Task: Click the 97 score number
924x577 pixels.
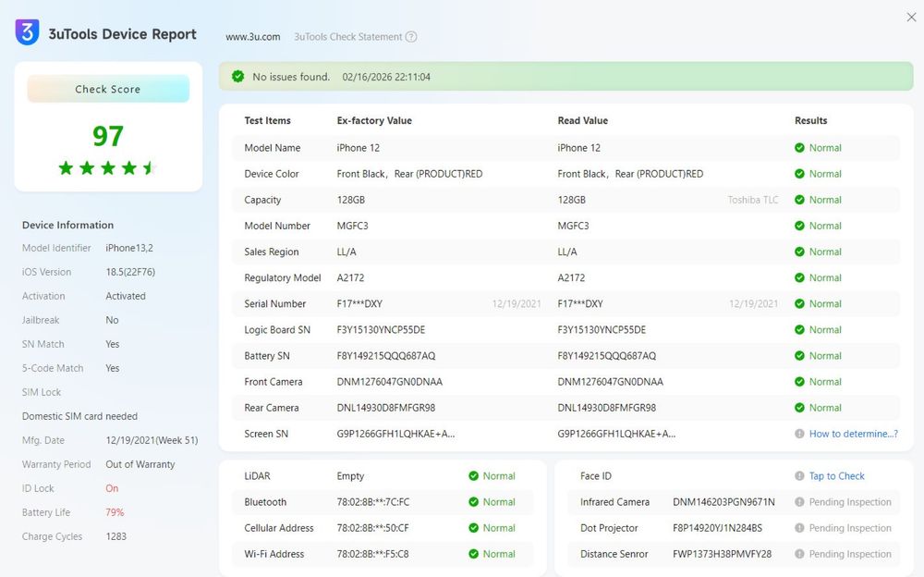Action: coord(108,136)
